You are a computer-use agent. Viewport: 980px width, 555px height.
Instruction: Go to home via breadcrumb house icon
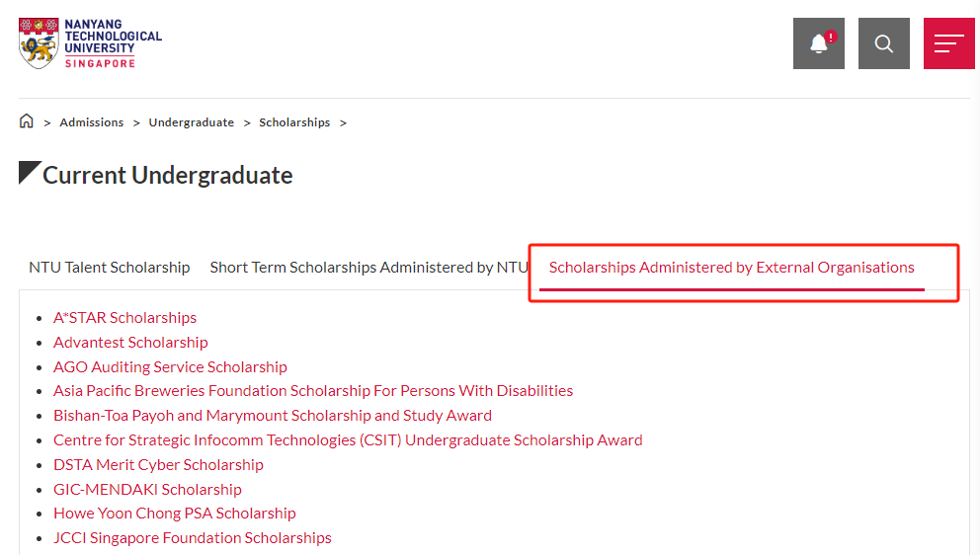click(27, 121)
